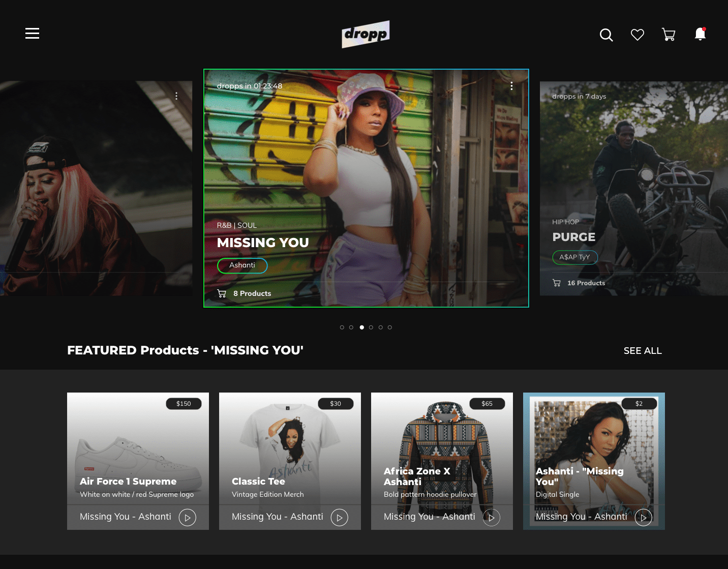Open the notifications bell

point(700,34)
